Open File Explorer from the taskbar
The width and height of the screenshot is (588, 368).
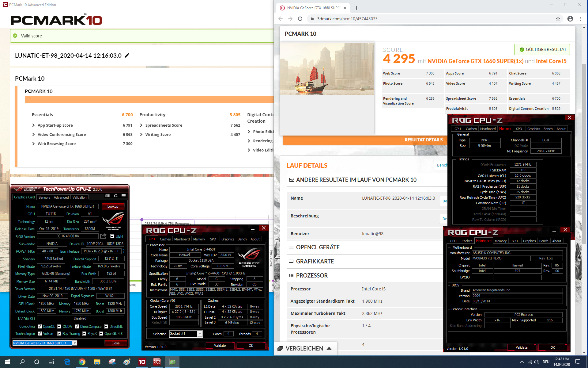pyautogui.click(x=97, y=362)
